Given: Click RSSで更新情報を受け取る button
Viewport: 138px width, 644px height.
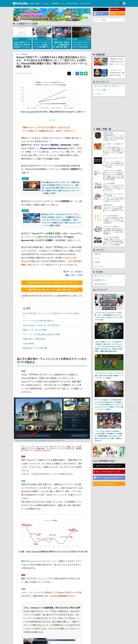Looking at the screenshot, I should [x=109, y=484].
